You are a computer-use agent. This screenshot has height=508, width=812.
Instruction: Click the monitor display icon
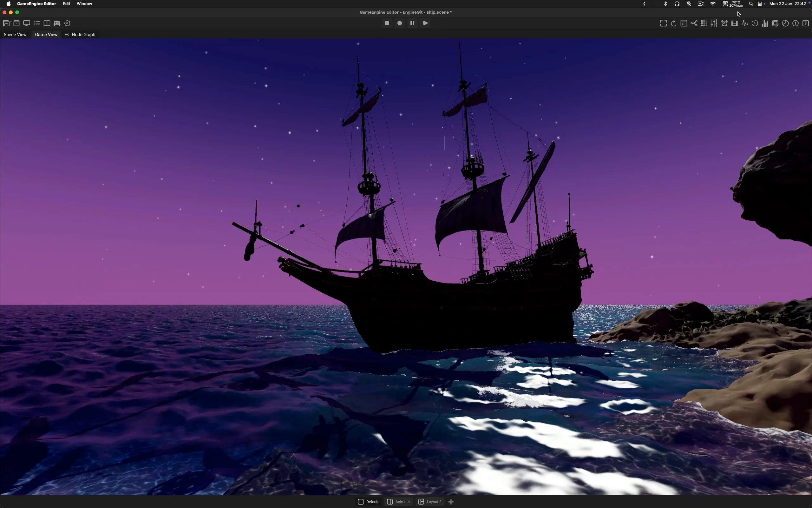27,23
